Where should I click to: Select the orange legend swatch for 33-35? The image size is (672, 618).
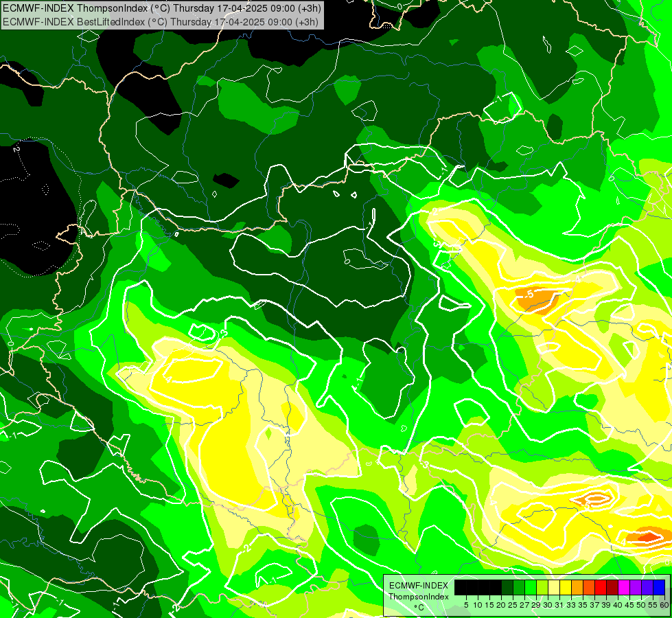(x=577, y=587)
